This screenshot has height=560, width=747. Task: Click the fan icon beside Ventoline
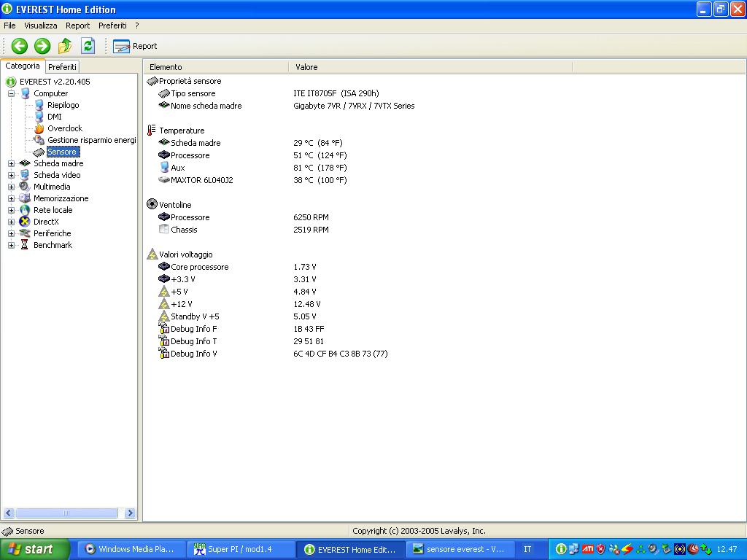152,204
